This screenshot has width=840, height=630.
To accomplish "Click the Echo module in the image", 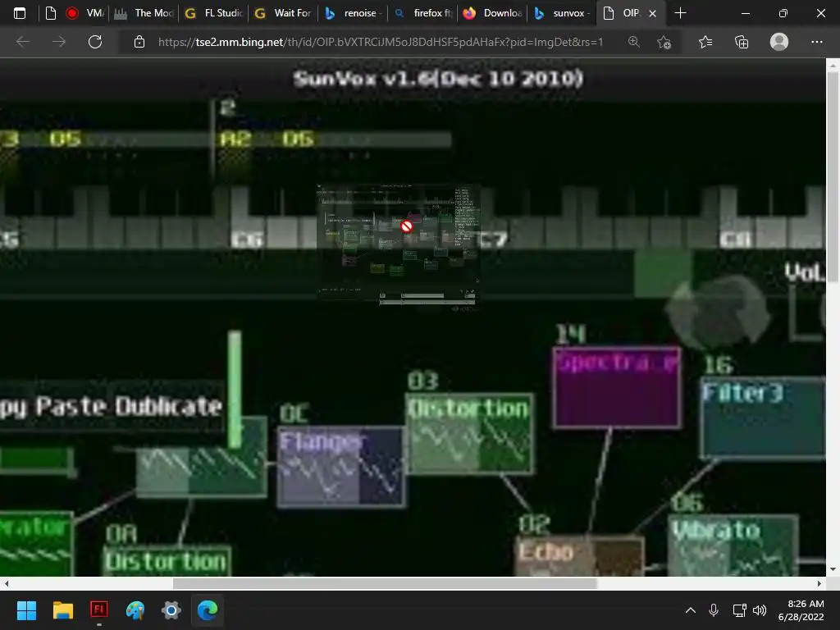I will click(x=581, y=556).
